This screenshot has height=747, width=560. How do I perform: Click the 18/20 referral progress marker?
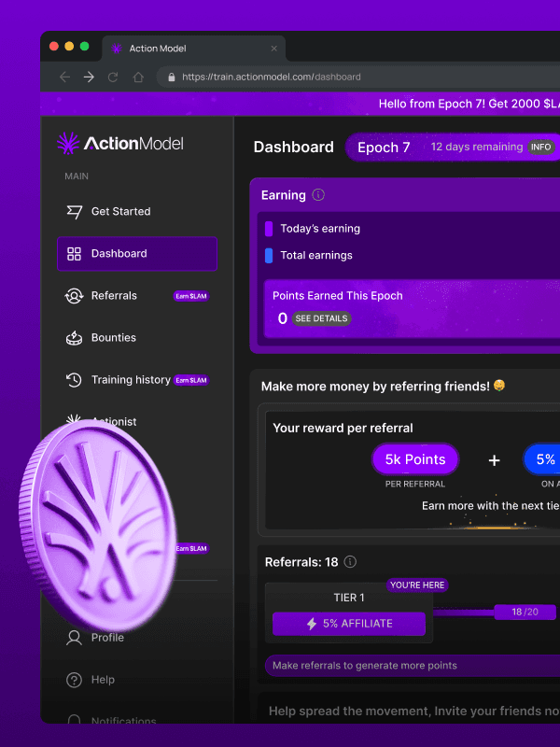tap(525, 612)
